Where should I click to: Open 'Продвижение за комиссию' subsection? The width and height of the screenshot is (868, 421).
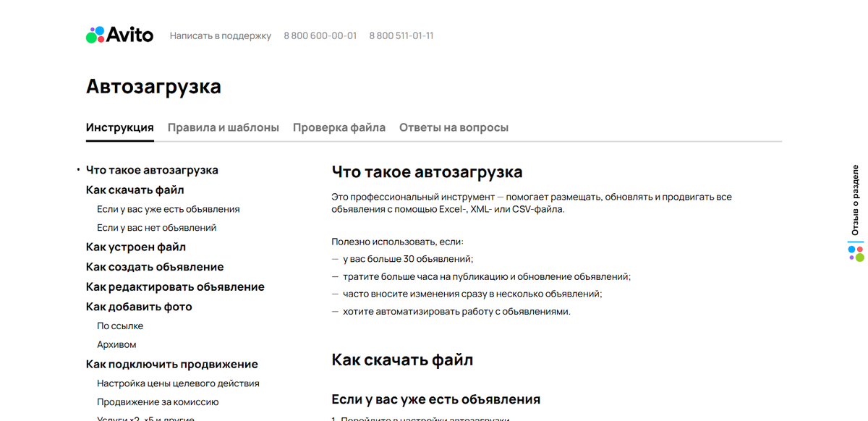[x=158, y=402]
